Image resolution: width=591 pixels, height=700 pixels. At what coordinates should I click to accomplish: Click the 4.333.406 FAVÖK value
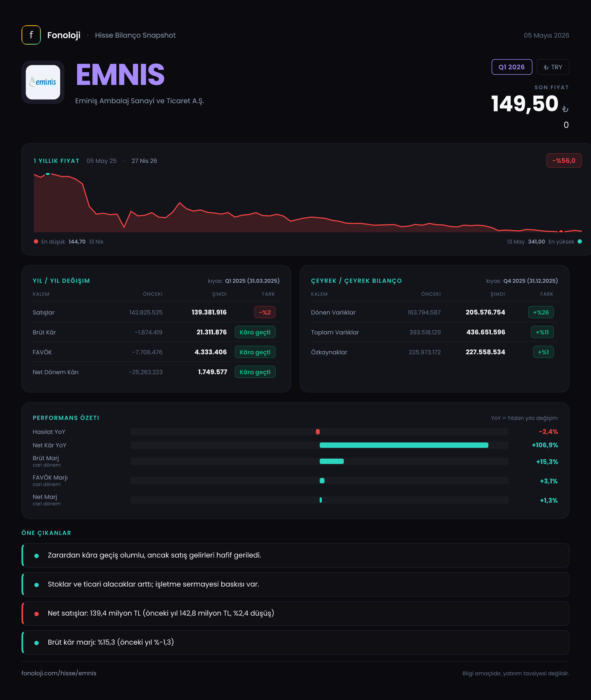[x=210, y=352]
